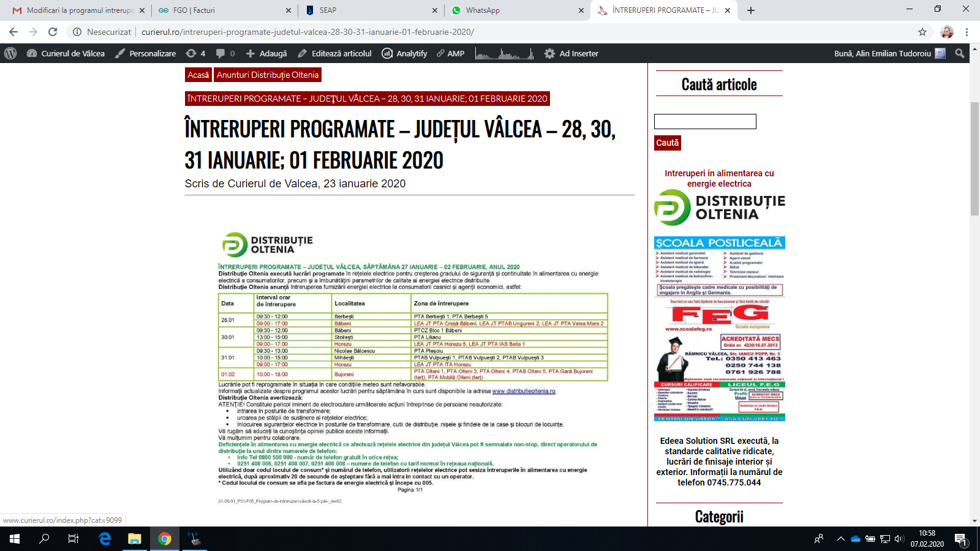
Task: Click the red Caută search button
Action: (x=668, y=143)
